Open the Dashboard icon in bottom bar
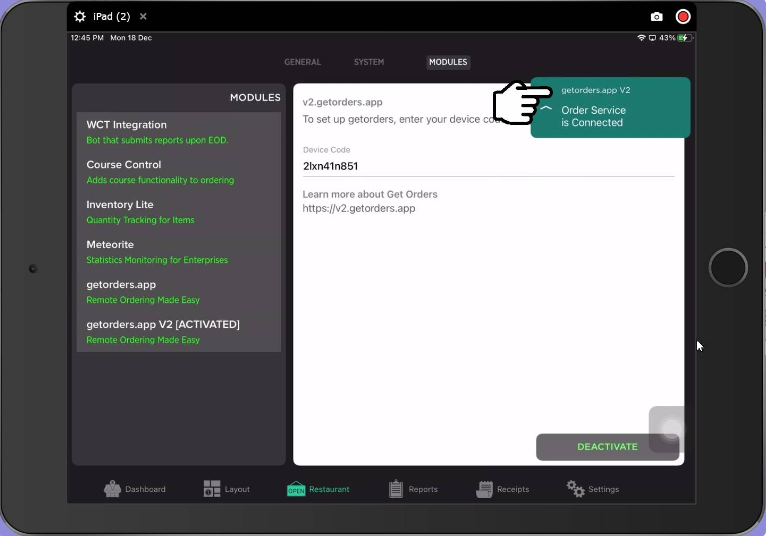The height and width of the screenshot is (536, 766). 112,489
